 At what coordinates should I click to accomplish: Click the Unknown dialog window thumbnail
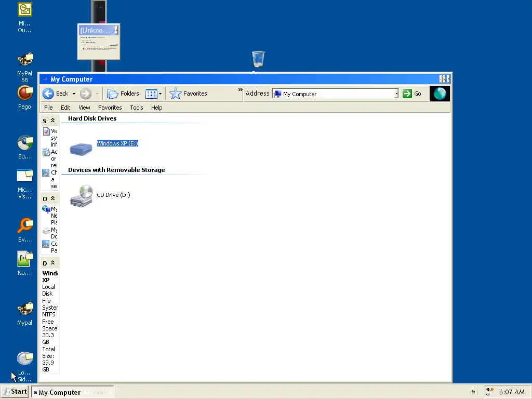click(99, 42)
